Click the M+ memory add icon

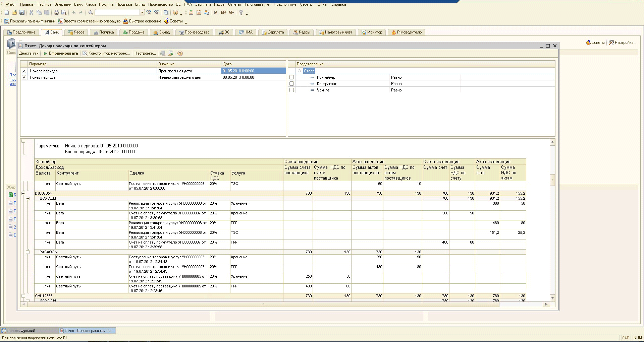click(x=223, y=12)
